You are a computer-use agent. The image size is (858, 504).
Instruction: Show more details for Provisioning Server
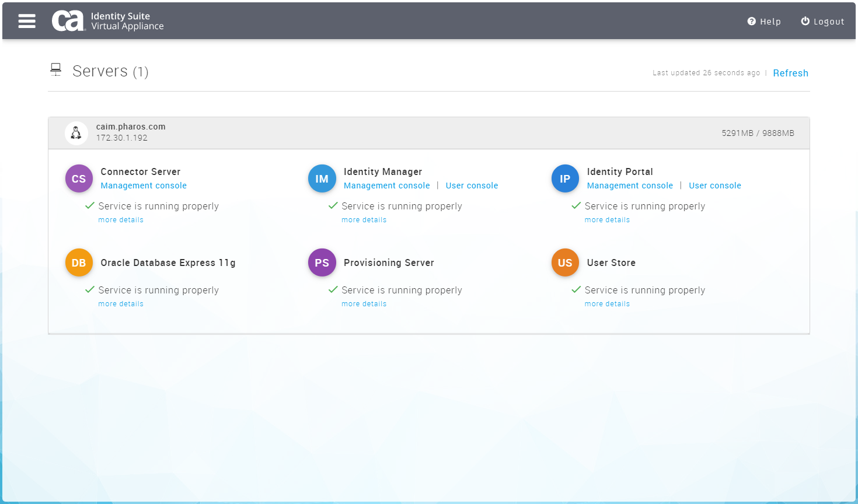click(364, 304)
